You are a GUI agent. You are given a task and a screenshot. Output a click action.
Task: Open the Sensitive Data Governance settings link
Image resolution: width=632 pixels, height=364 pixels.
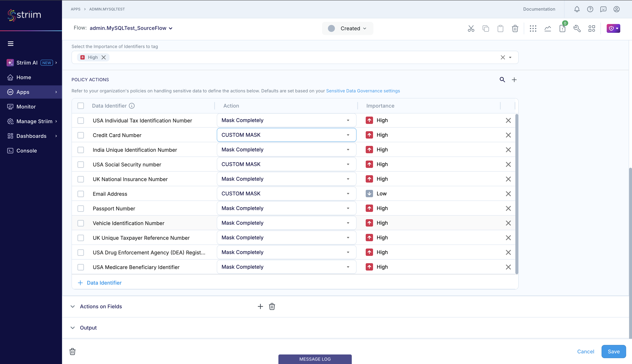pos(363,91)
